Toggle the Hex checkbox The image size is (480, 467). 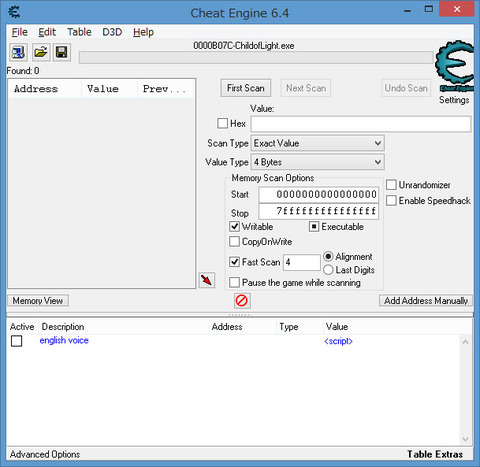(222, 123)
